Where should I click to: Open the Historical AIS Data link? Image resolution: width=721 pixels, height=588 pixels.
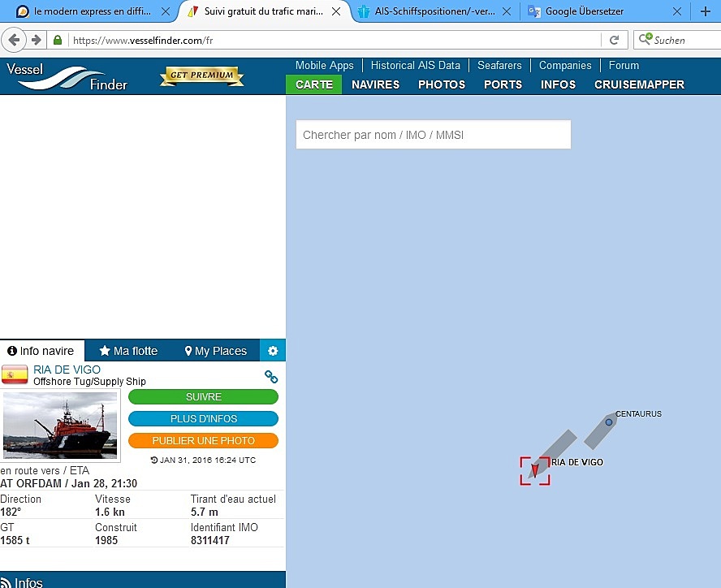[x=415, y=65]
